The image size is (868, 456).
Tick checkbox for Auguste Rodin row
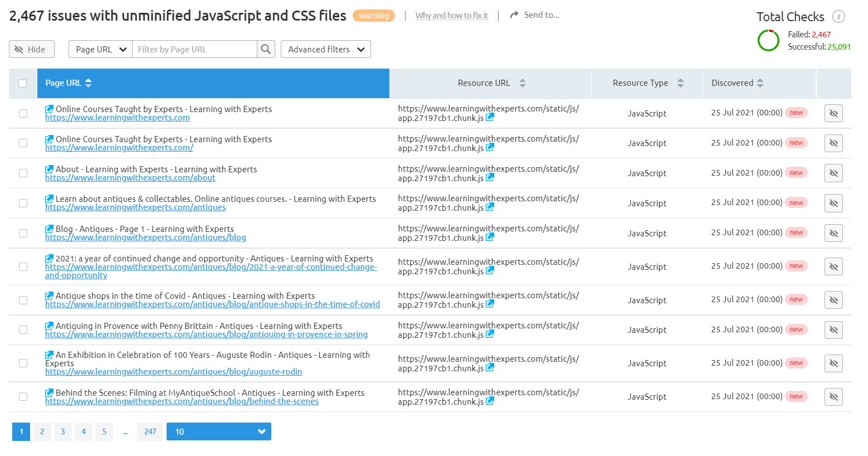click(x=23, y=363)
